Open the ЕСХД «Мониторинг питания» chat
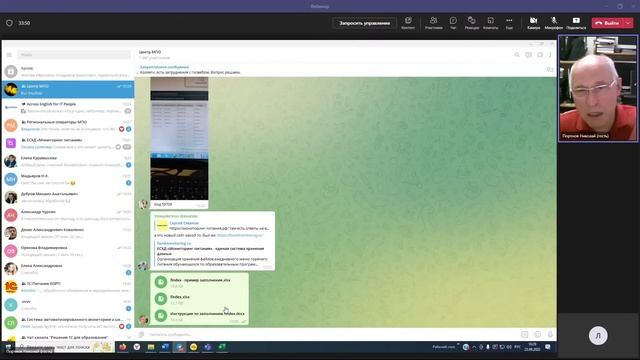This screenshot has width=640, height=360. tap(68, 143)
